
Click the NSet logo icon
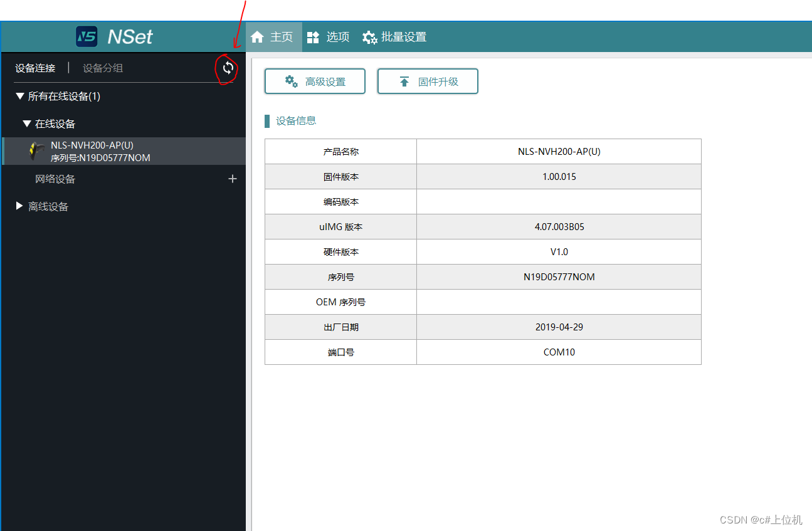click(x=87, y=36)
